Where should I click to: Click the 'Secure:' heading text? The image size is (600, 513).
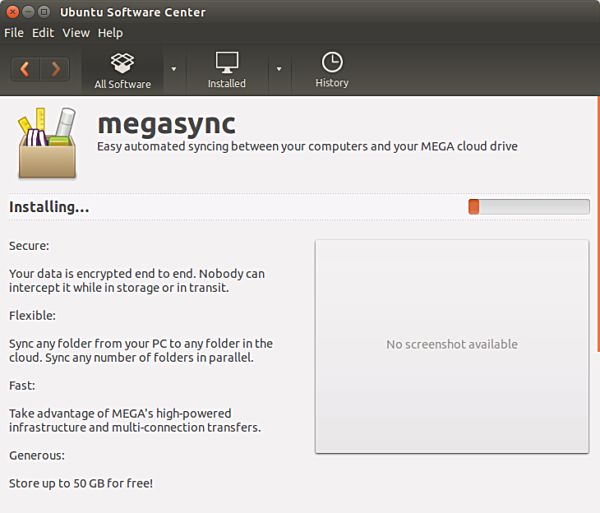(29, 246)
